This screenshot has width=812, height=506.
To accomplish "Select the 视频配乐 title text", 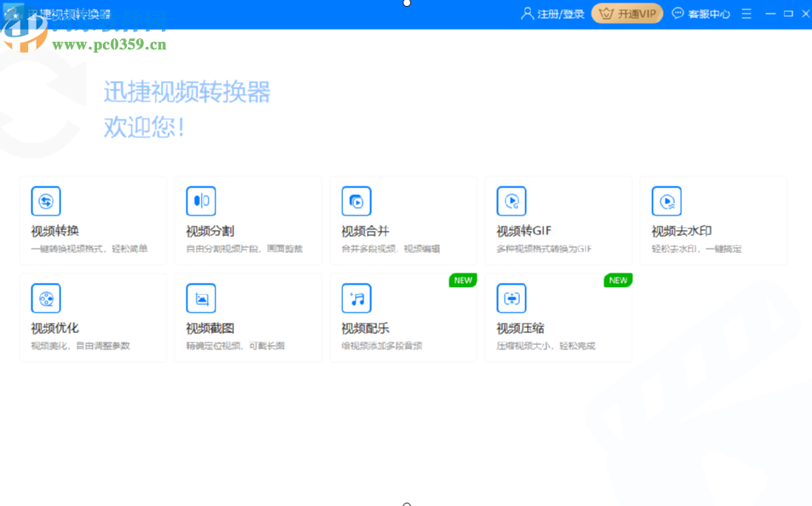I will pyautogui.click(x=365, y=328).
